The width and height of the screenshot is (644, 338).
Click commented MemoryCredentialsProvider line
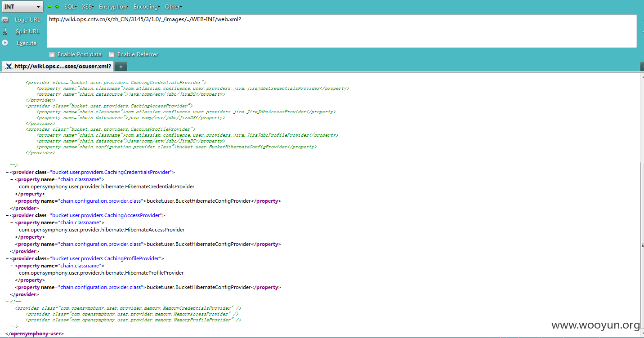(x=128, y=308)
